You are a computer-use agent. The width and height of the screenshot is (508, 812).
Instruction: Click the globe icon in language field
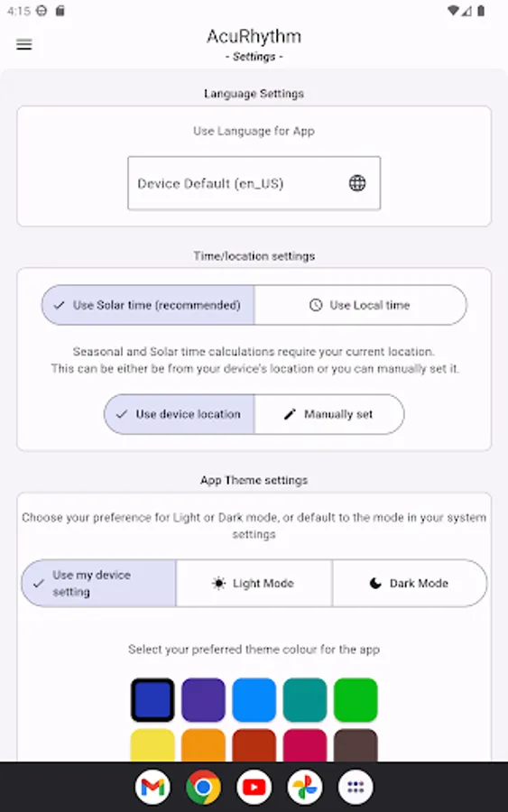pyautogui.click(x=357, y=183)
